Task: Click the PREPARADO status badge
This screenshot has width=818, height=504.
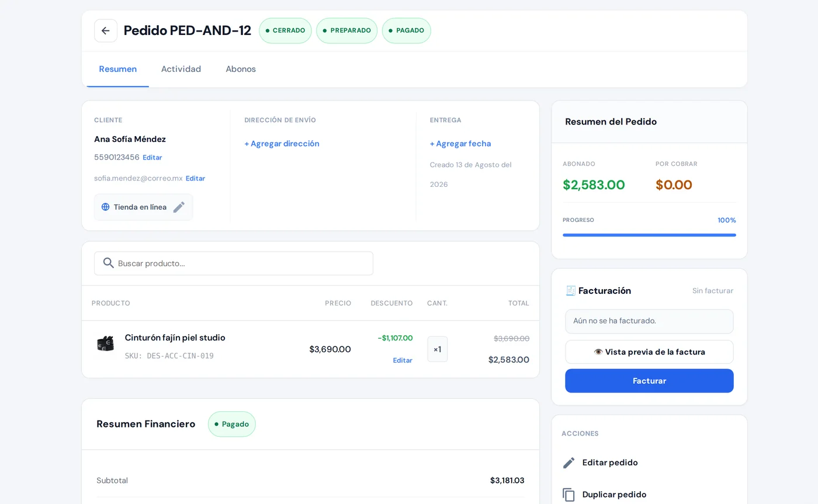Action: (x=346, y=31)
